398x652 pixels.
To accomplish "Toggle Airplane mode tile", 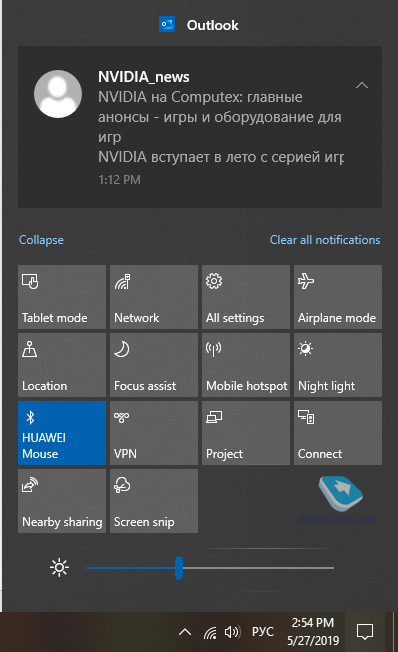I will click(x=338, y=297).
